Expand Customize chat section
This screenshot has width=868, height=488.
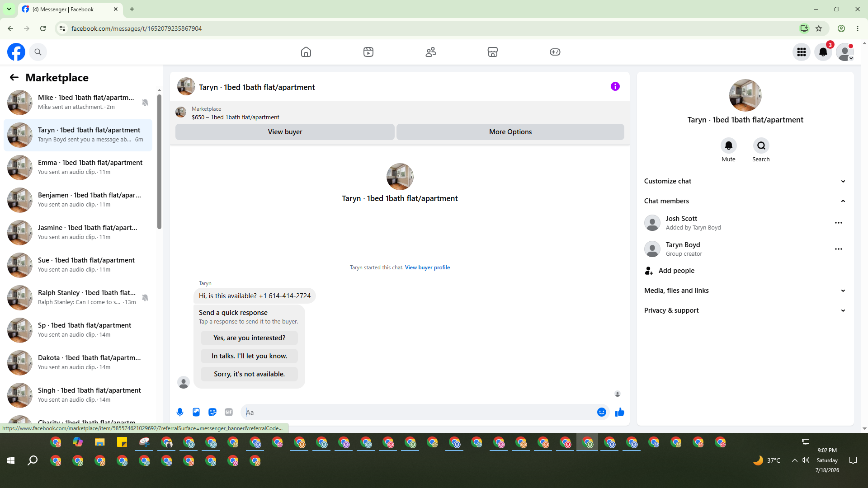click(x=745, y=181)
